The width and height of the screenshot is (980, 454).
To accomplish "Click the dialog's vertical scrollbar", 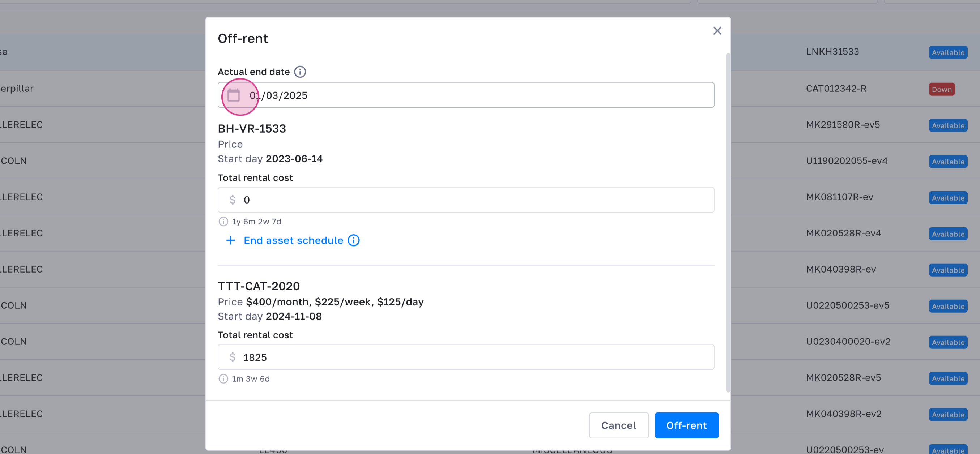I will [x=728, y=222].
